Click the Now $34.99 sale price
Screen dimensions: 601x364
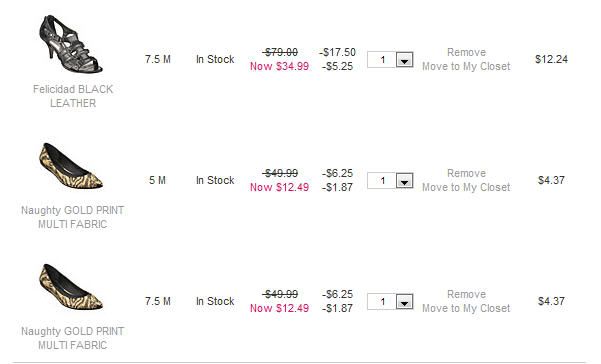point(279,66)
